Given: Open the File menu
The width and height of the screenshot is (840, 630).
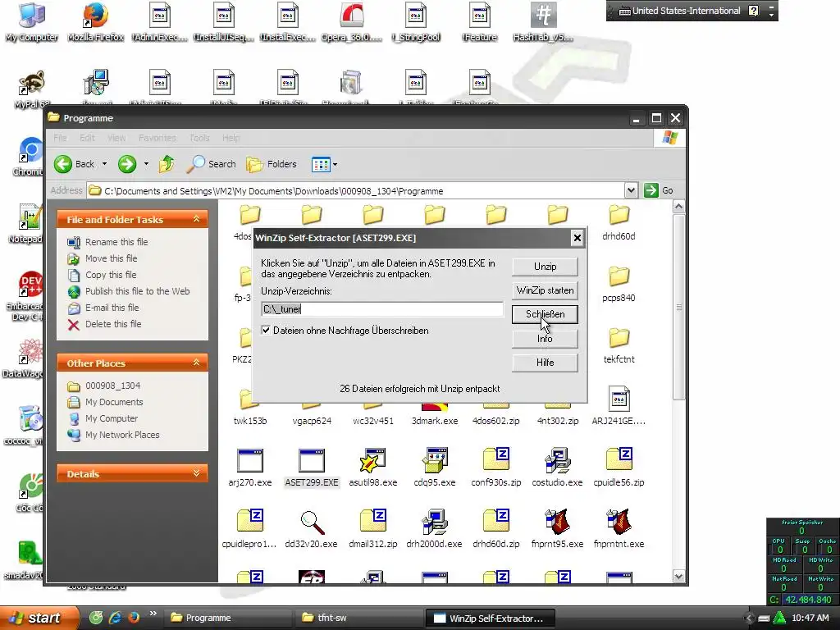Looking at the screenshot, I should [x=60, y=138].
